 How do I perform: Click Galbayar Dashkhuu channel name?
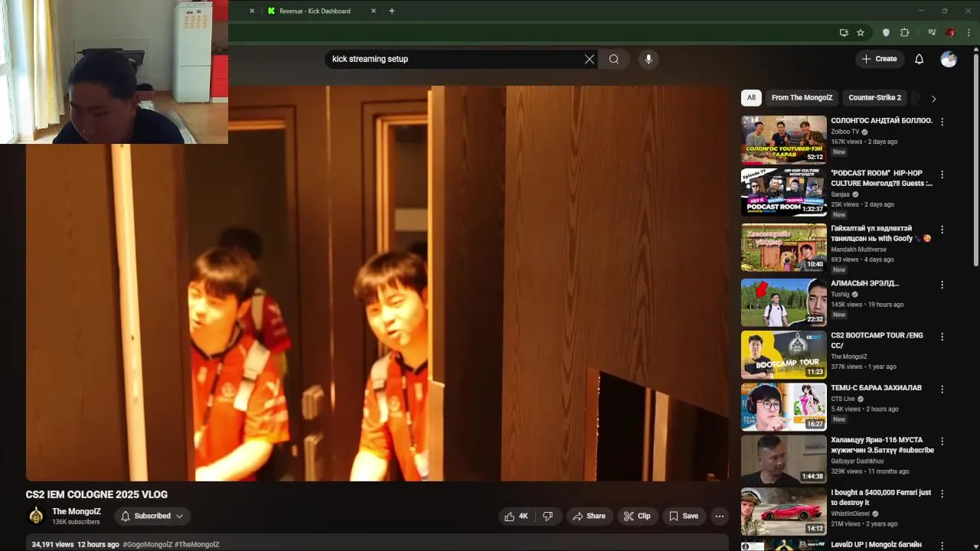pos(857,461)
